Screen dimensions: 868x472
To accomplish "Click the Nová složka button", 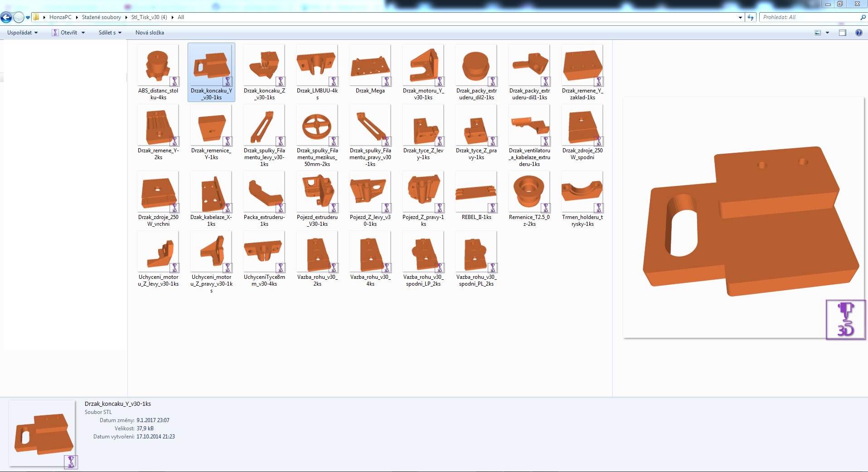I will click(x=150, y=33).
